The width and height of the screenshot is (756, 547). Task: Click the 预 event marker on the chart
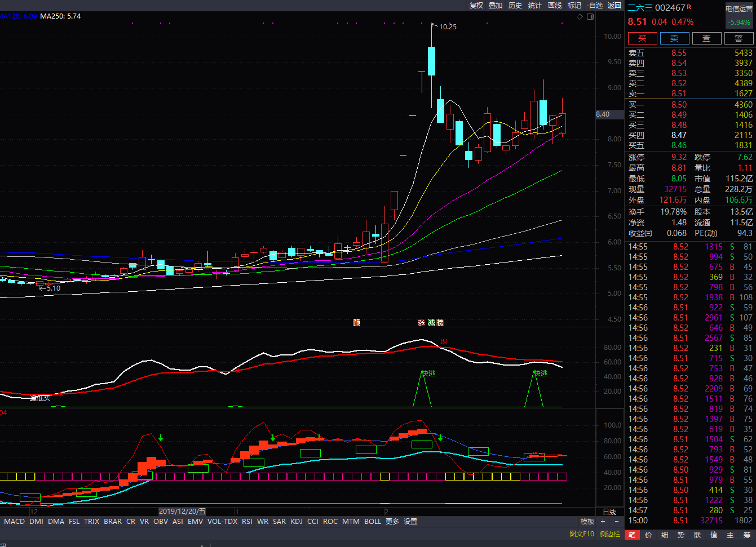tap(356, 323)
